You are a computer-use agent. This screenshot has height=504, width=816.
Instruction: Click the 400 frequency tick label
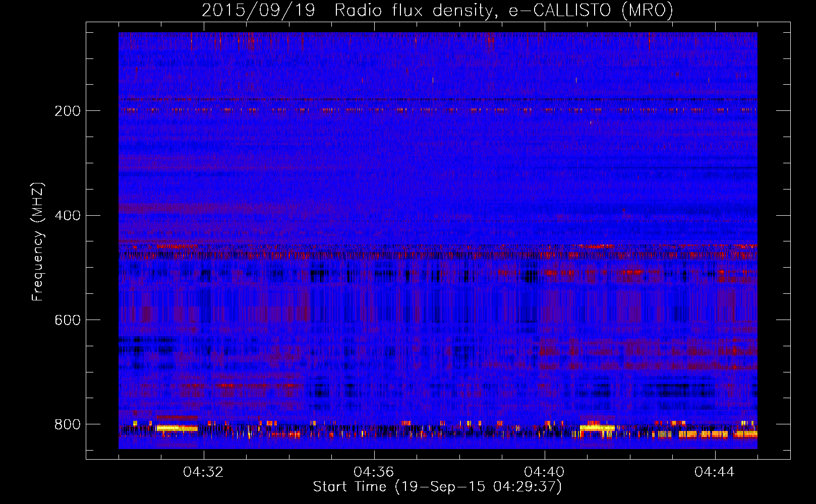coord(68,216)
